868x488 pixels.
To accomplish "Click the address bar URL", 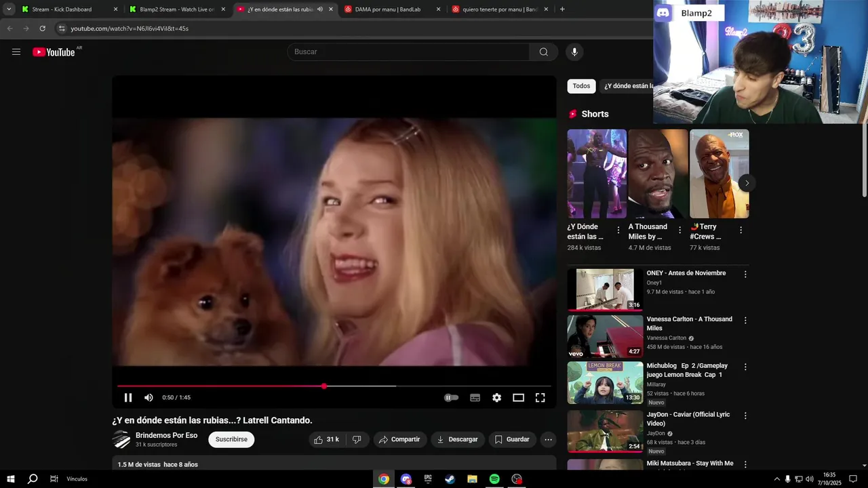I will tap(130, 28).
